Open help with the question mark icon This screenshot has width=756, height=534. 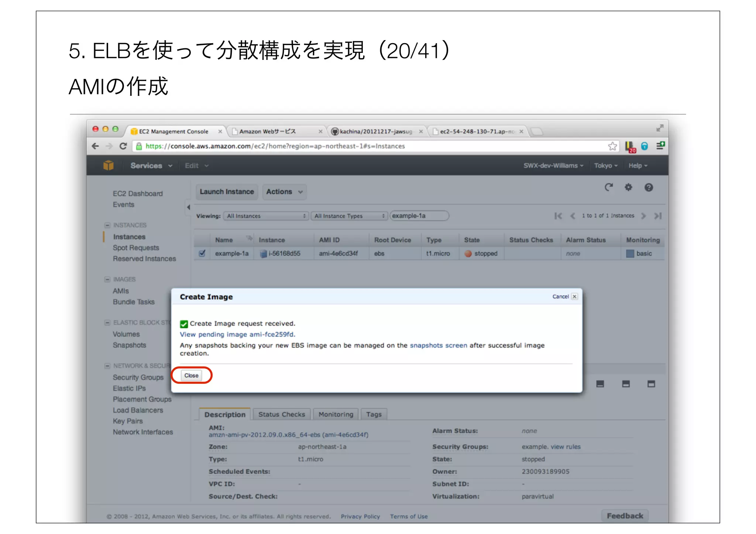649,187
